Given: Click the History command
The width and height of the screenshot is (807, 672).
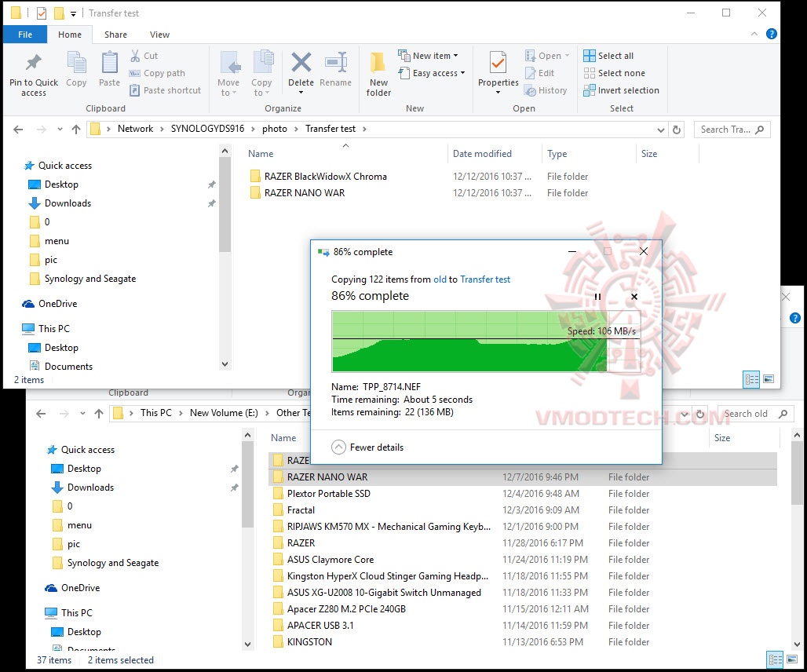Looking at the screenshot, I should (546, 90).
